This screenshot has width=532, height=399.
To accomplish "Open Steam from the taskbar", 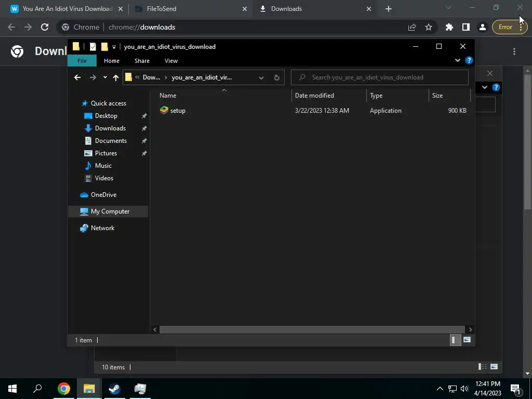I will point(115,389).
